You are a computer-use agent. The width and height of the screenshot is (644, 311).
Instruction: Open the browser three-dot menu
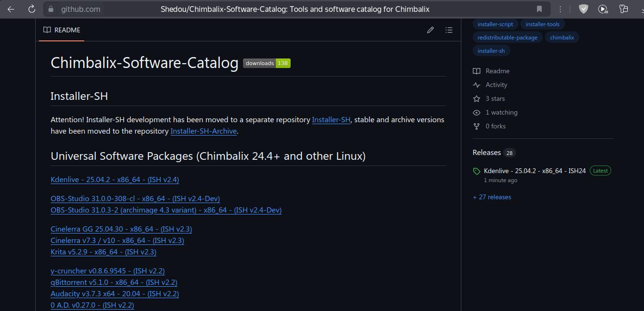point(560,9)
